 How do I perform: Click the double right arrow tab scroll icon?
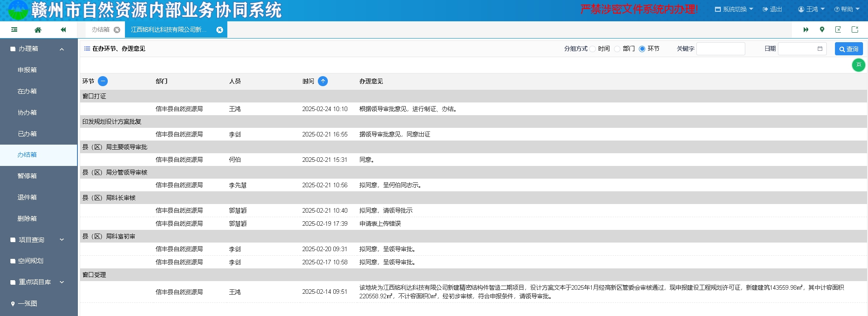[806, 30]
